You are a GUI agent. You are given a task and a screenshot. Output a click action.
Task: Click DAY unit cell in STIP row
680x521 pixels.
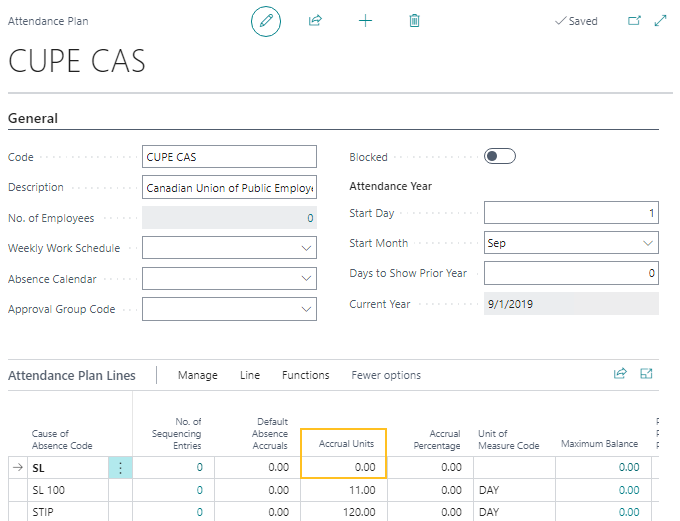[514, 512]
